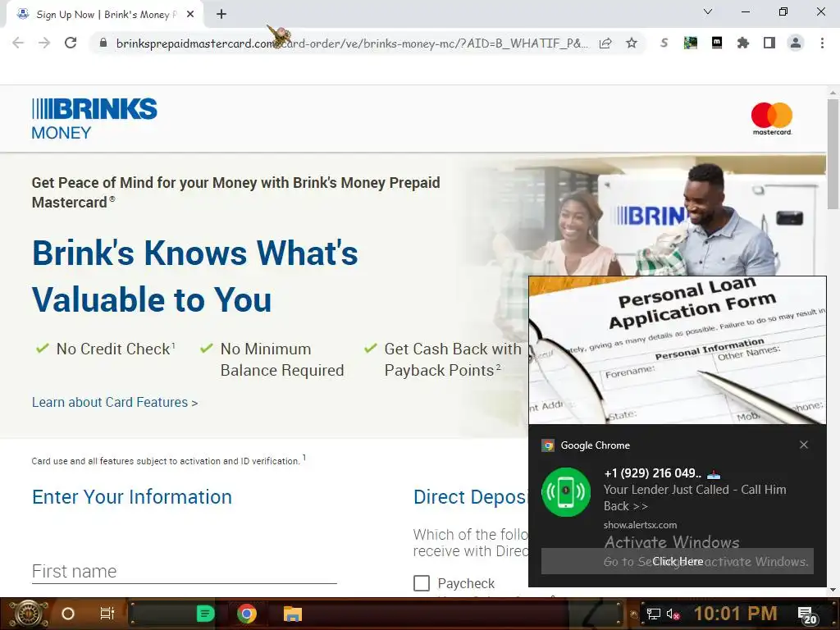
Task: Click the lender phone number text
Action: click(x=652, y=473)
